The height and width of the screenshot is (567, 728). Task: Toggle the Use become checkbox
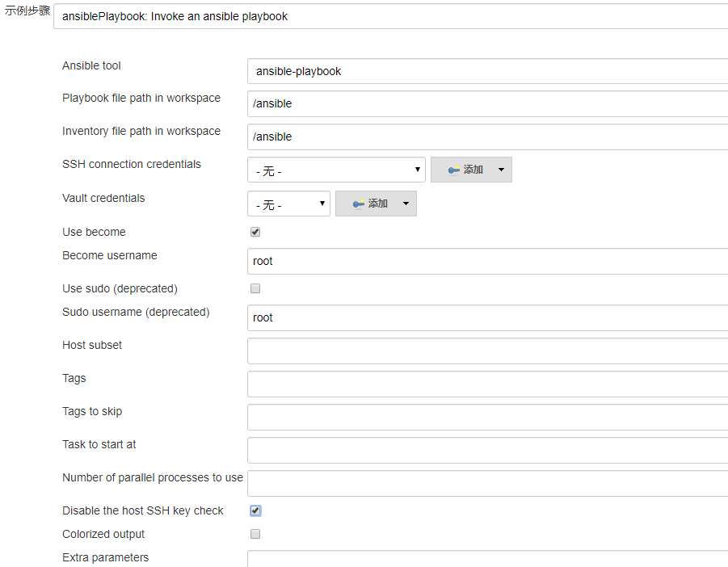point(255,232)
